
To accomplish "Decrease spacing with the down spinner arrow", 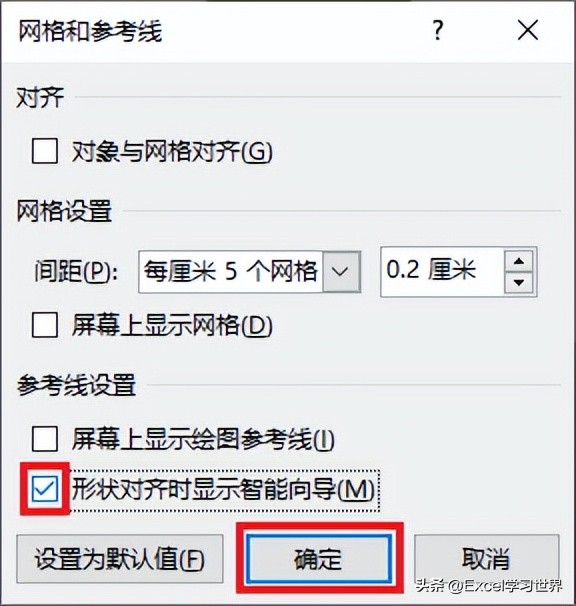I will point(519,283).
